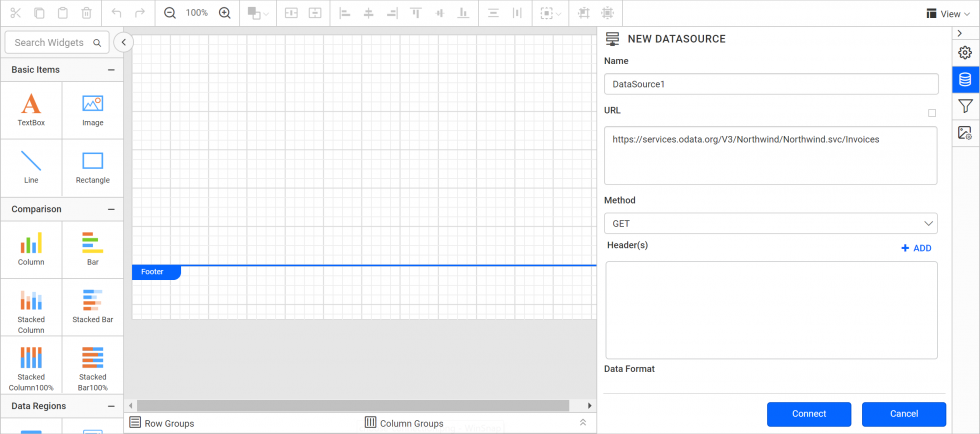The image size is (980, 434).
Task: Select the Image widget
Action: [92, 111]
